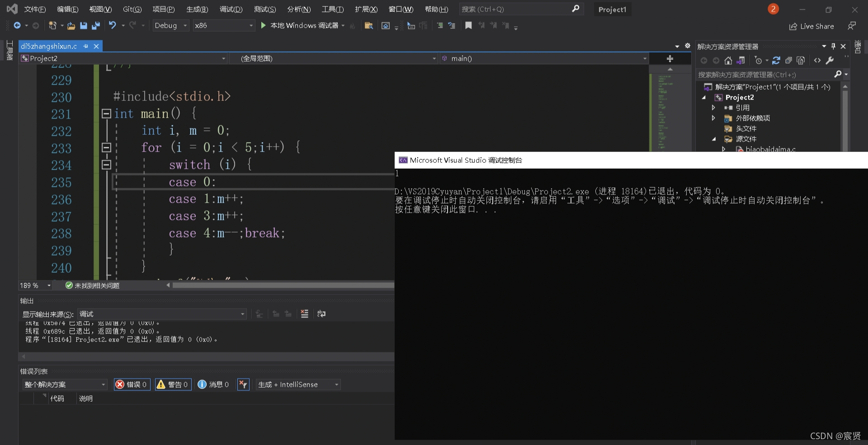Collapse the for loop code block

(x=106, y=147)
